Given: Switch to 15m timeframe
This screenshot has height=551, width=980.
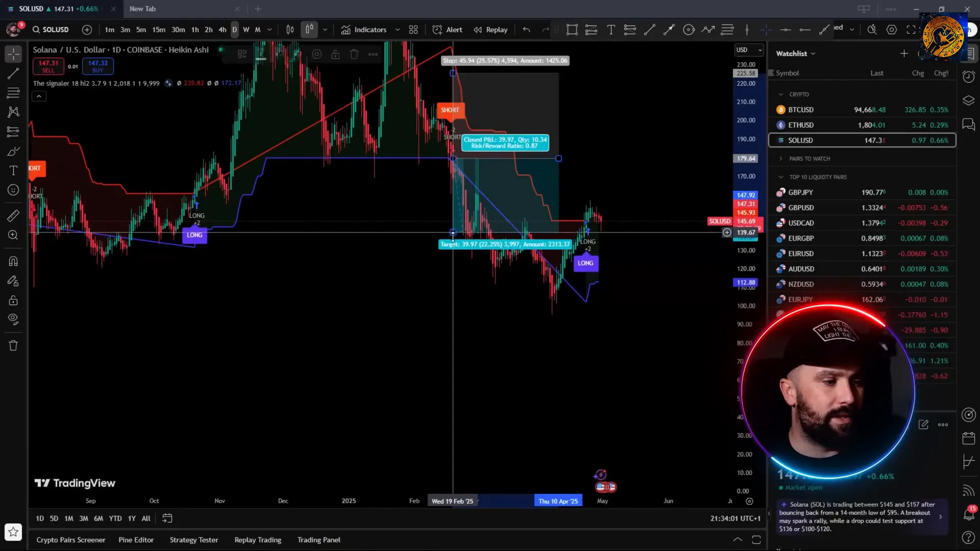Looking at the screenshot, I should click(159, 30).
